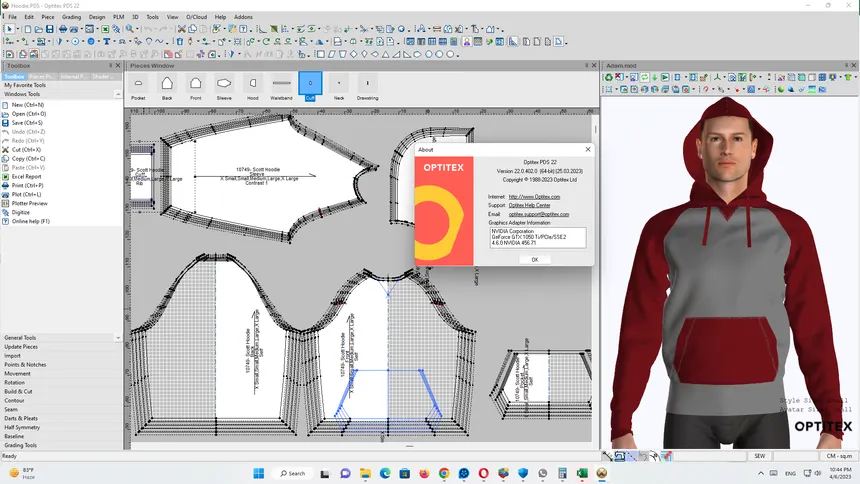This screenshot has width=860, height=484.
Task: Click the Simulate play icon in 3D toolbar
Action: [x=665, y=77]
